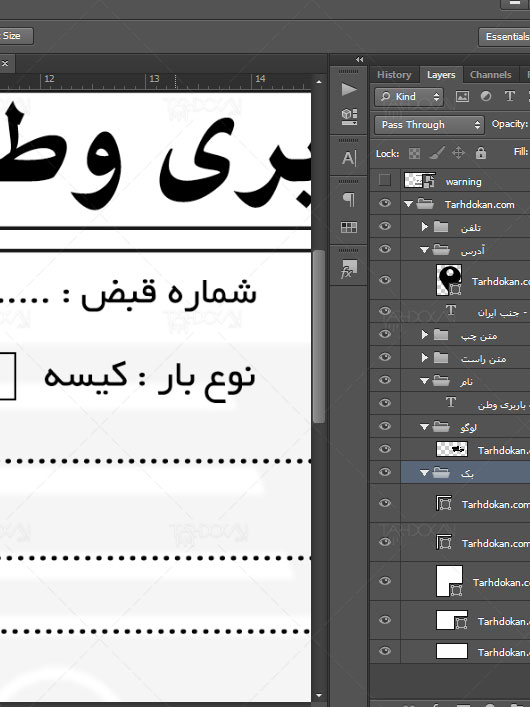Click folder icon of متن راست group

pyautogui.click(x=441, y=358)
